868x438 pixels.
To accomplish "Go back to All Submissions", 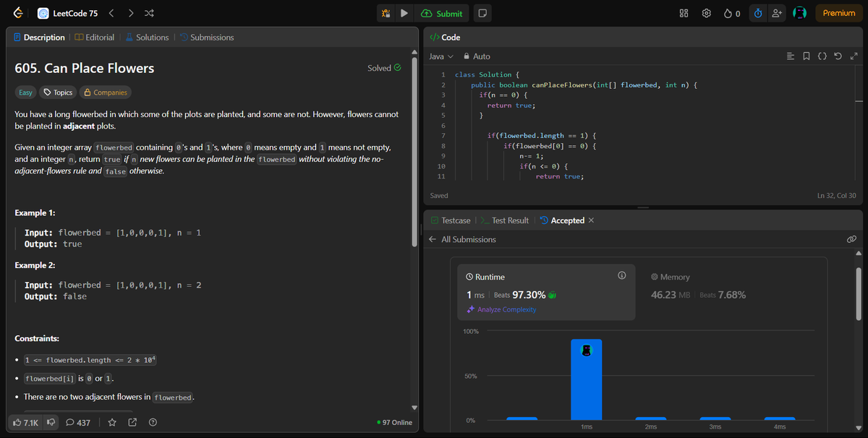I will tap(462, 239).
